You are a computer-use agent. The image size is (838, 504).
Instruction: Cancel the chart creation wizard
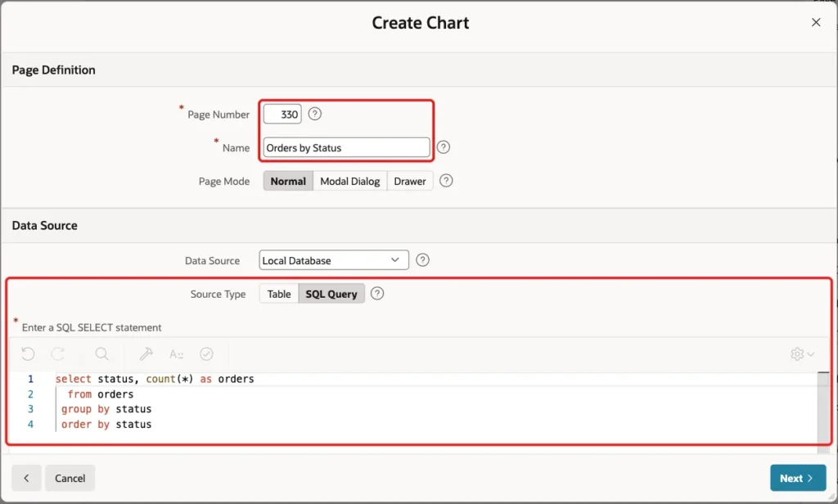tap(70, 479)
